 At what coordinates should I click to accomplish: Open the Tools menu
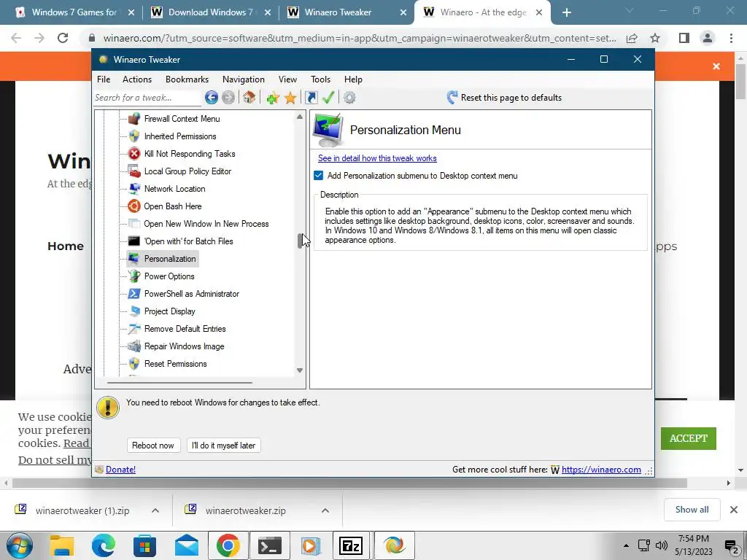pos(321,79)
